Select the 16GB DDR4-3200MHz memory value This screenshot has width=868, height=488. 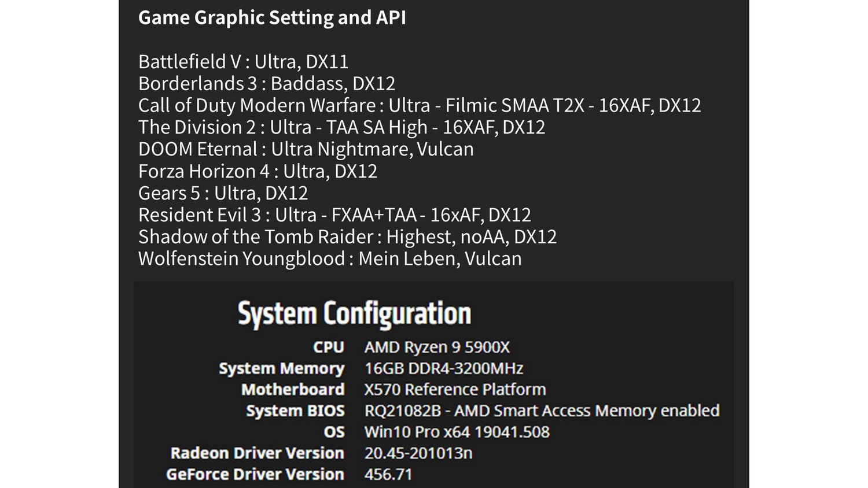pos(444,368)
